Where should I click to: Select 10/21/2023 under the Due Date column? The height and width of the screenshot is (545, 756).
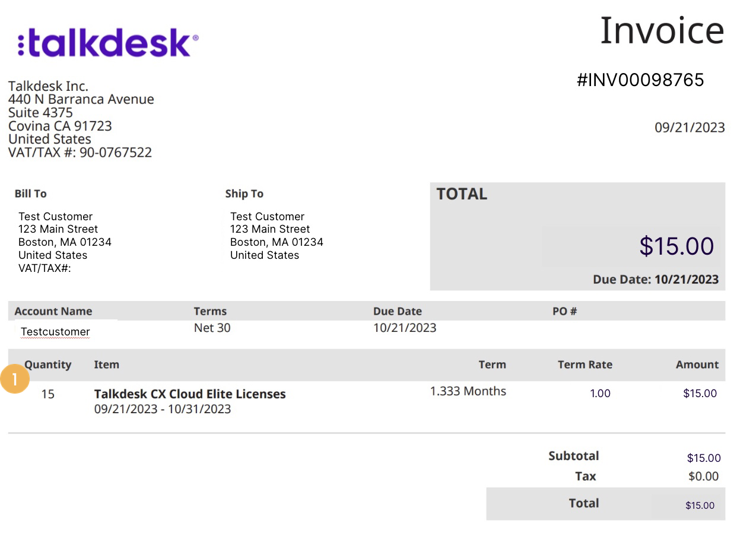[x=405, y=328]
